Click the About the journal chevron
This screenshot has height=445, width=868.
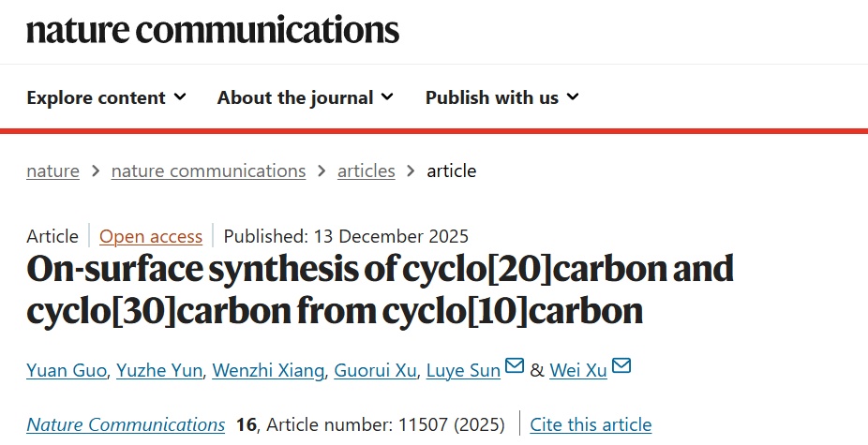[387, 97]
